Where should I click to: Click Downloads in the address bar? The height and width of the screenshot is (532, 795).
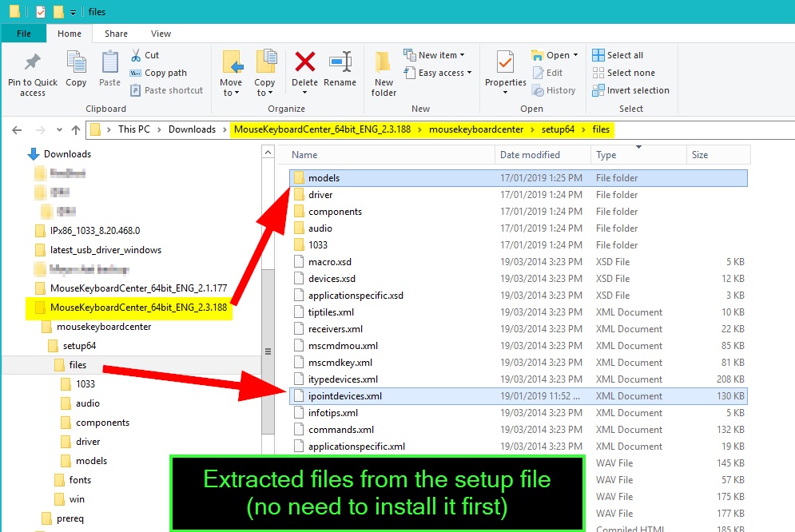(193, 129)
